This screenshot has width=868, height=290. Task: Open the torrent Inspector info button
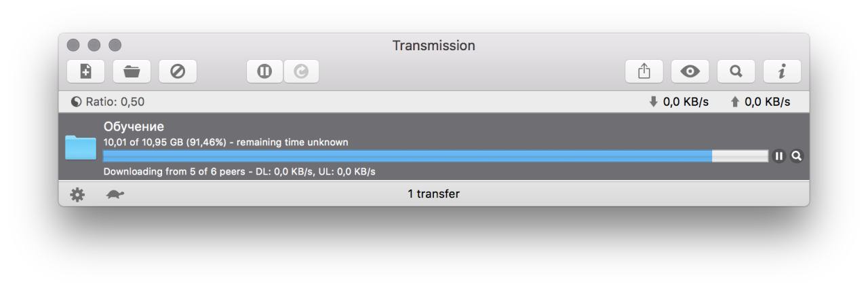point(782,71)
